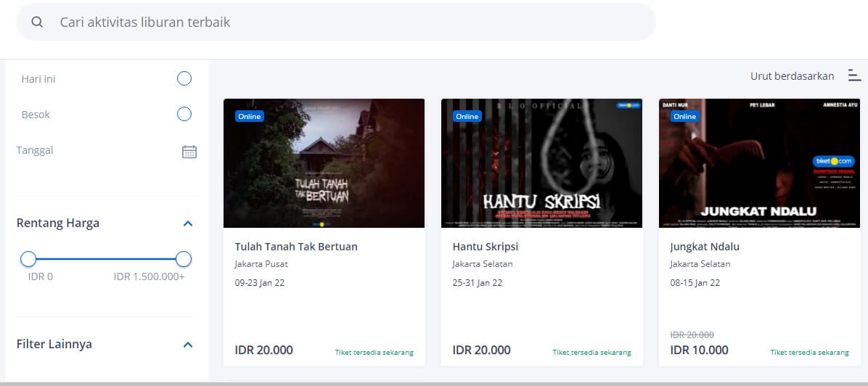Click Tiket tersedia sekarang under Jungkat Ndalu
The width and height of the screenshot is (868, 386).
tap(809, 352)
